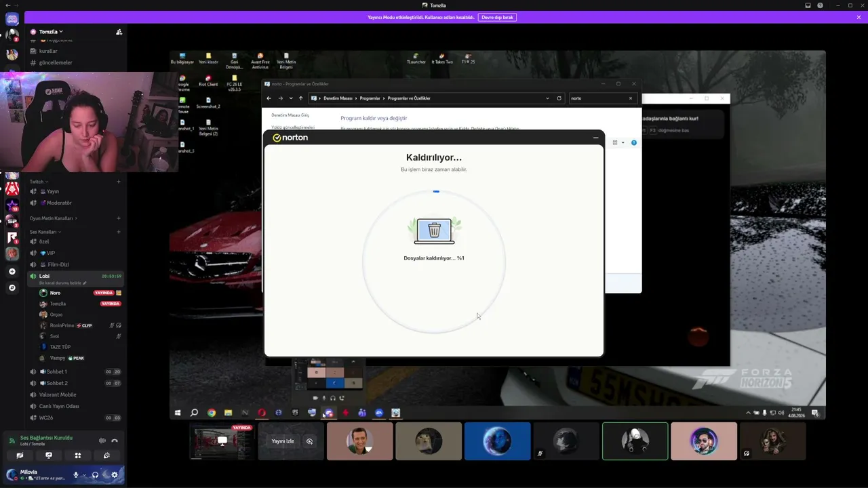Click the Windows Start button in the stream
The height and width of the screenshot is (488, 868).
(x=178, y=412)
